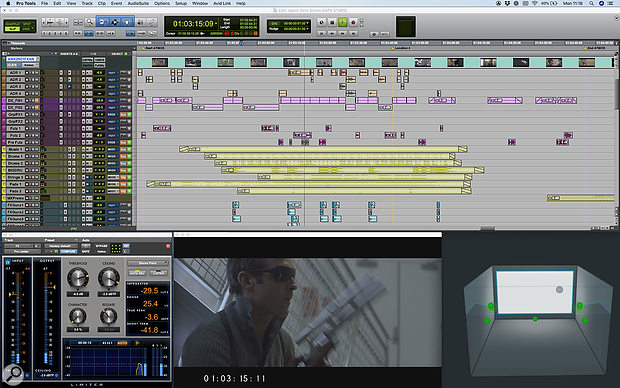Arm the red Record transport button

tap(353, 23)
